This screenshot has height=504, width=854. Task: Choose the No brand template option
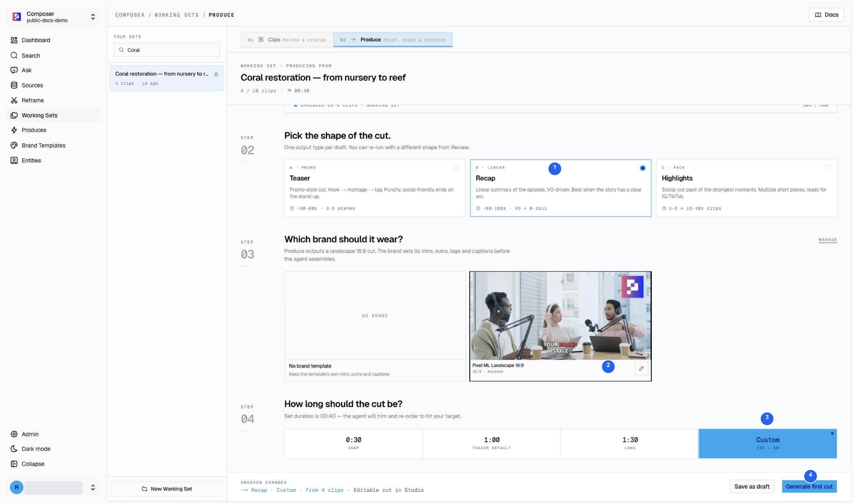375,326
